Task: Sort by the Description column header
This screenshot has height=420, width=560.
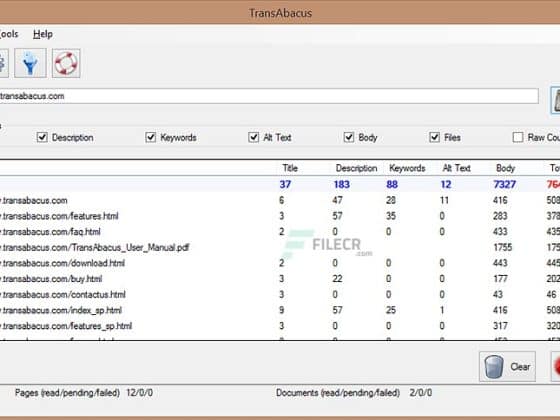Action: coord(356,168)
